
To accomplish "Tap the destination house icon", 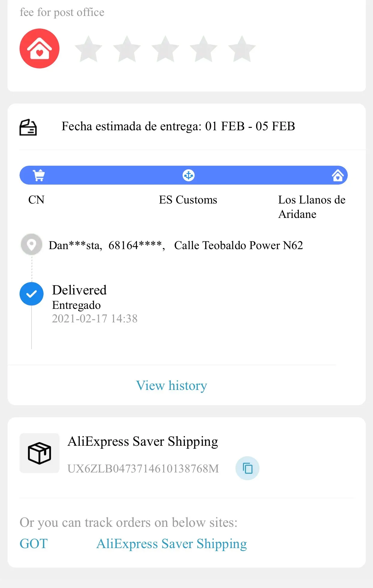I will coord(338,175).
